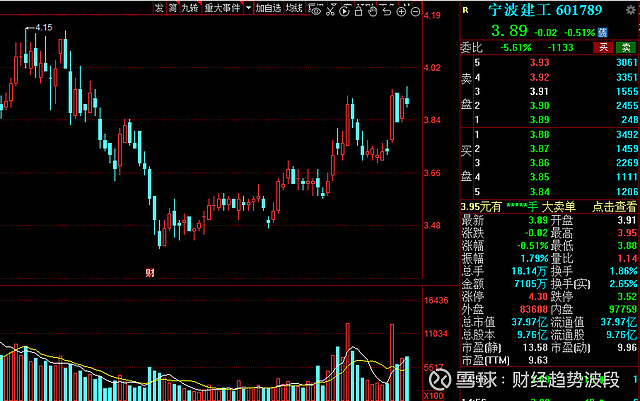The height and width of the screenshot is (401, 640).
Task: Click the 简 toolbar button
Action: pyautogui.click(x=173, y=8)
